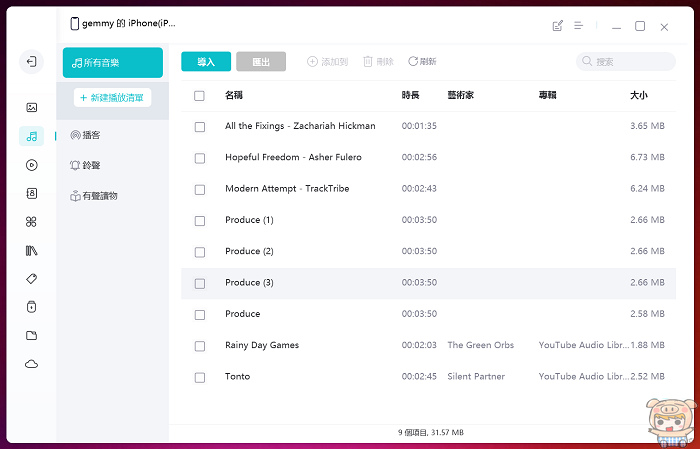Open the Contacts section icon
The height and width of the screenshot is (449, 700).
[31, 193]
